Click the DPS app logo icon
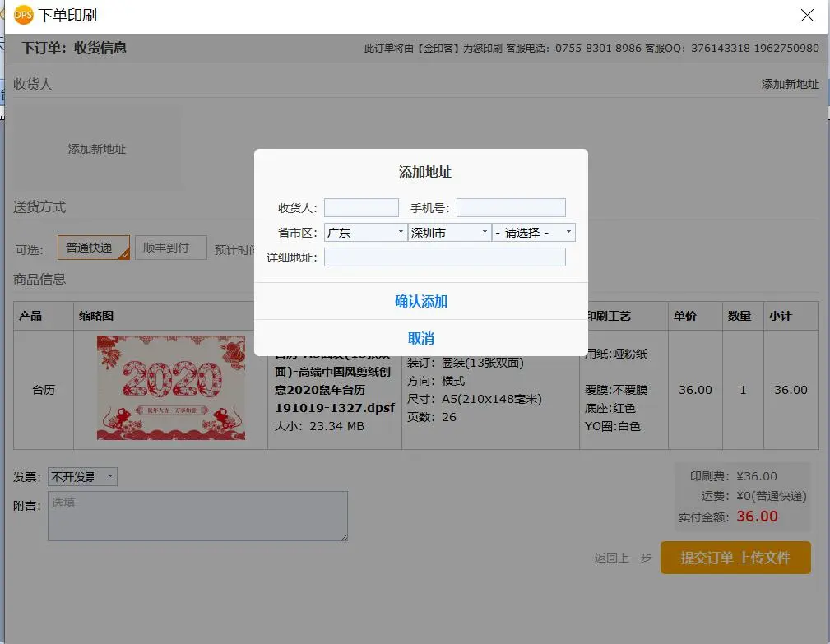Screen dimensions: 830x644 23,15
